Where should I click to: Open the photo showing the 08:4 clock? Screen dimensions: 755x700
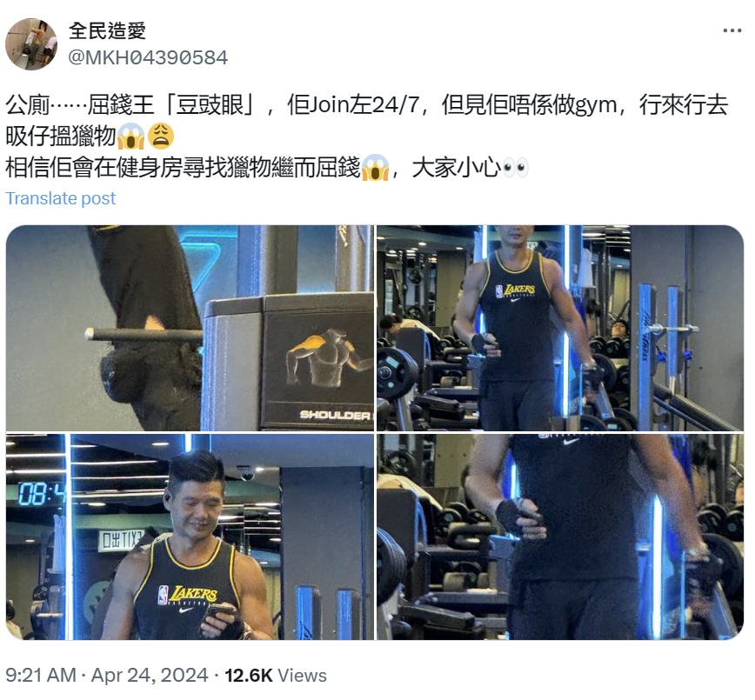(190, 537)
